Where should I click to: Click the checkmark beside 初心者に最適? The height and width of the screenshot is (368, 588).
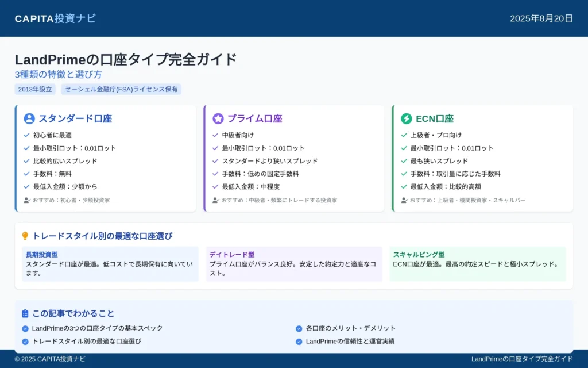26,135
